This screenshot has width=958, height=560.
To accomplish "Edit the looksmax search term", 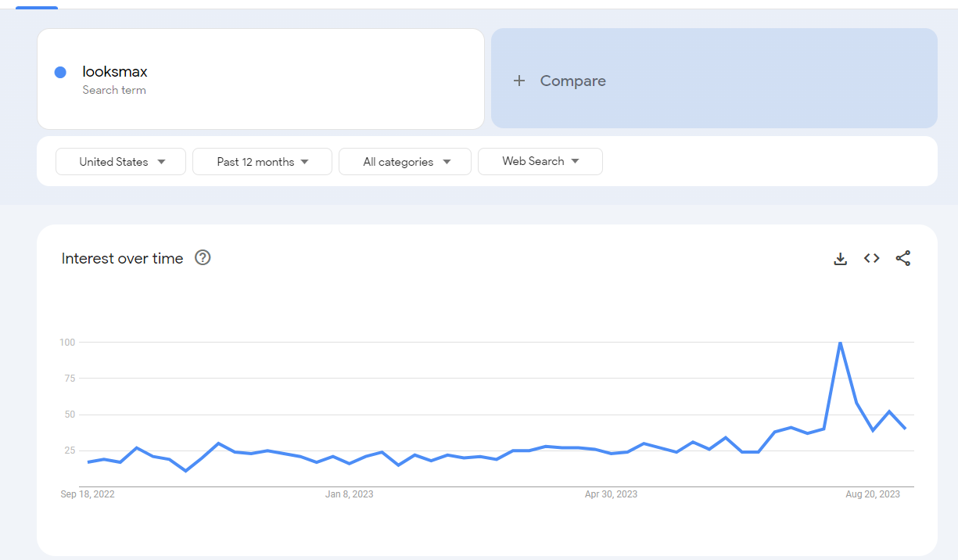I will pos(260,79).
